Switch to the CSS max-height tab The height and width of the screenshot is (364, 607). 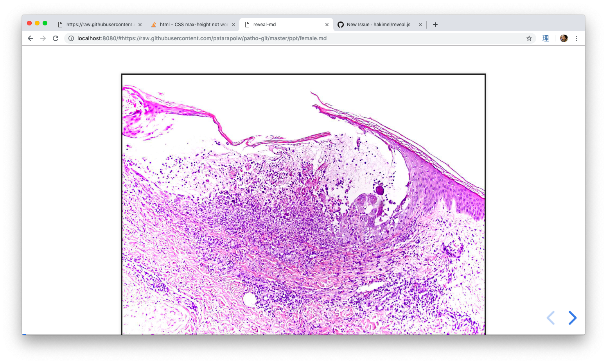pos(193,25)
